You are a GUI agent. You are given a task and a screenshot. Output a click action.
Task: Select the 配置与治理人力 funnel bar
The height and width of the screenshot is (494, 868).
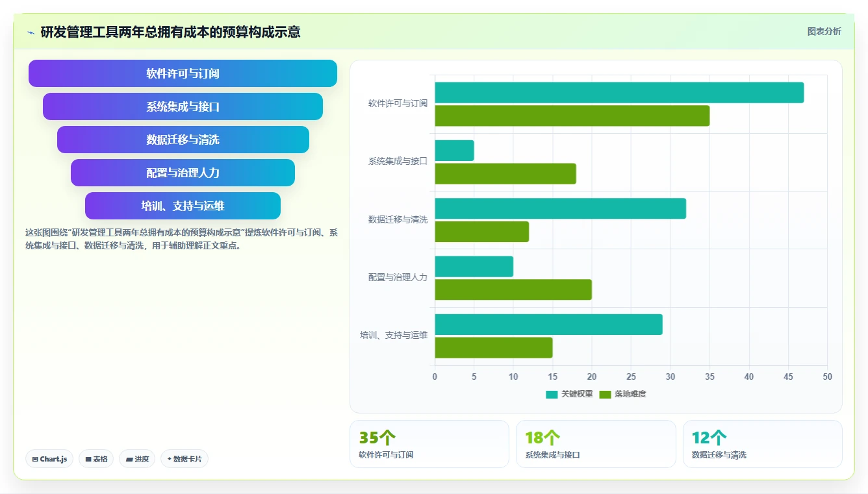(x=183, y=173)
